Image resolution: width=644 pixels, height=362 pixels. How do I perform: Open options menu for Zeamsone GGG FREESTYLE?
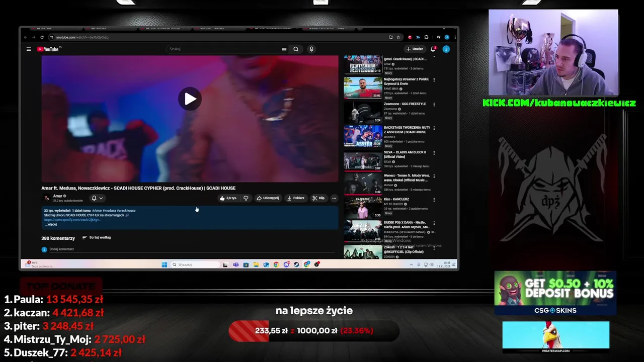coord(434,105)
